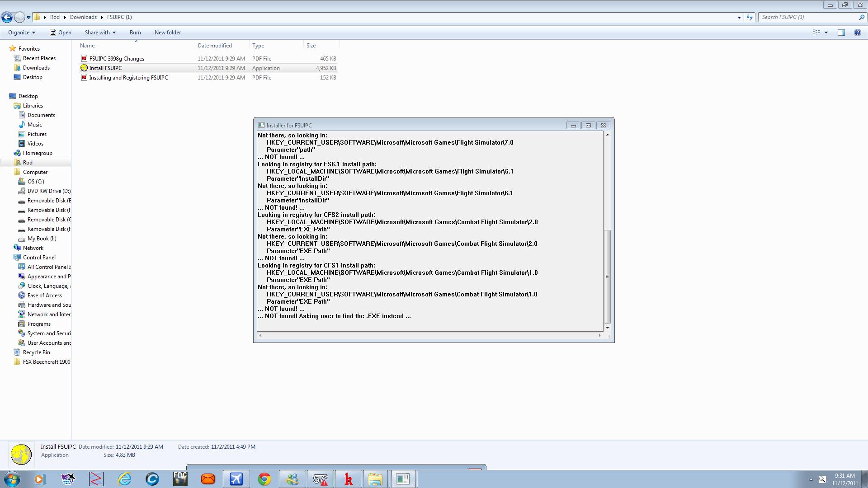Click the Windows Explorer taskbar icon
Viewport: 868px width, 488px height.
tap(375, 479)
